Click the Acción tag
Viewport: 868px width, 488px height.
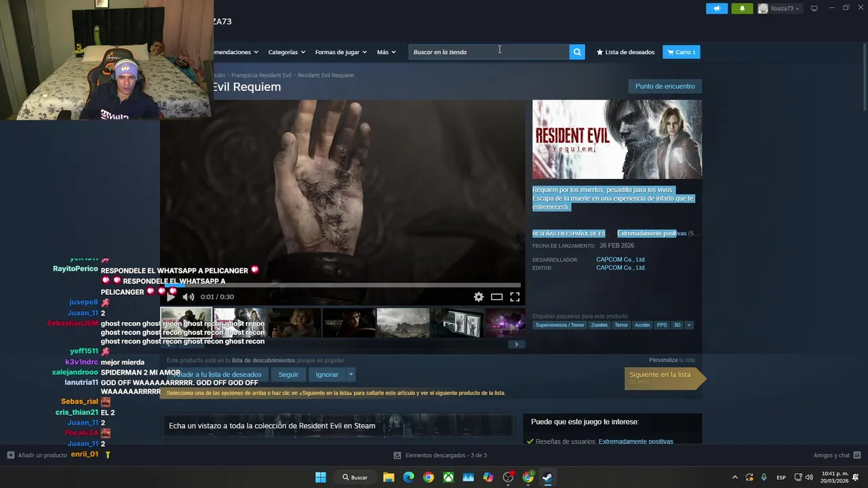642,325
